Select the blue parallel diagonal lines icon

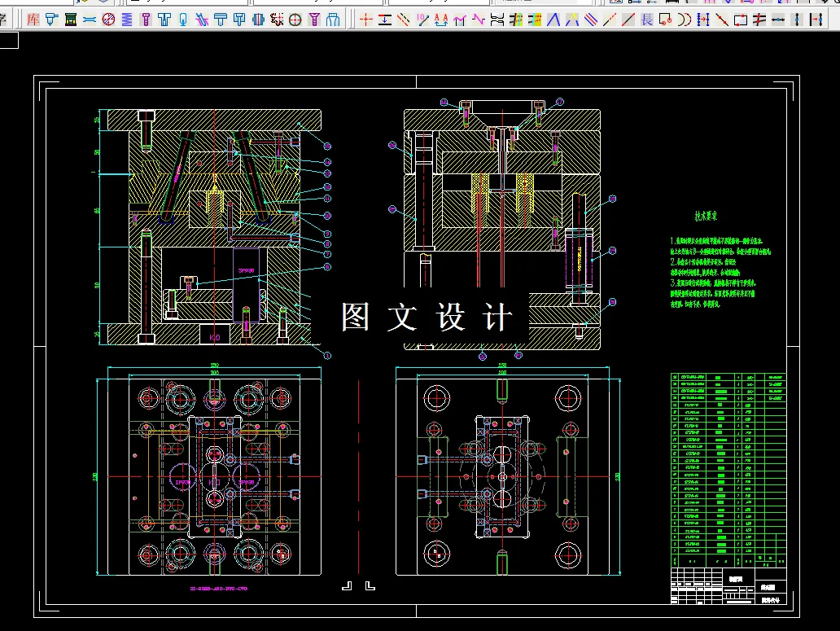tap(591, 19)
